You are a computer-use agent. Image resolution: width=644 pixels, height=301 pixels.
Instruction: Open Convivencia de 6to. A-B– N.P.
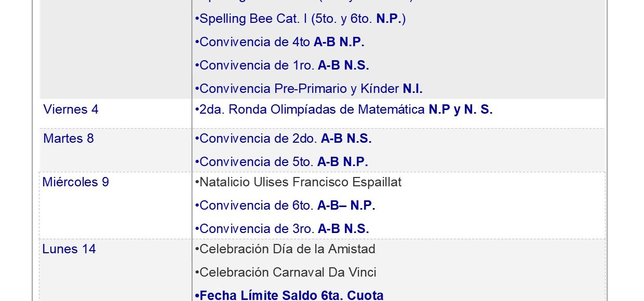(x=285, y=206)
